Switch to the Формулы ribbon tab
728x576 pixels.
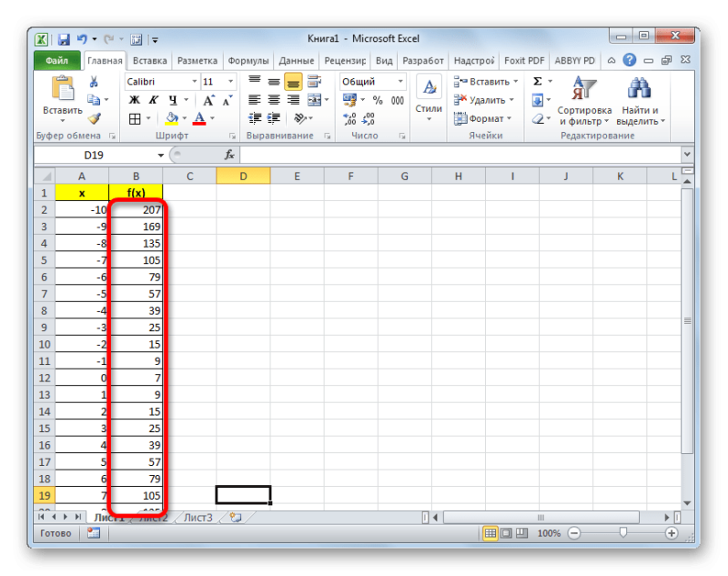tap(248, 61)
